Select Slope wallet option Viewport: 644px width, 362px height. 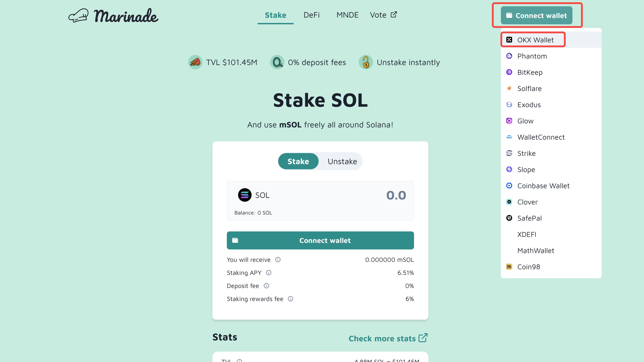point(526,170)
